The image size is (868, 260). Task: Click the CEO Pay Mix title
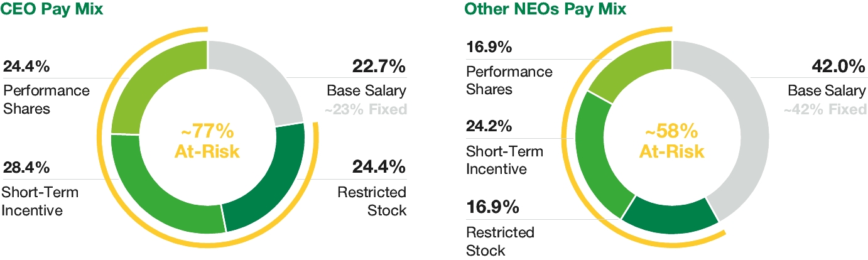coord(52,9)
